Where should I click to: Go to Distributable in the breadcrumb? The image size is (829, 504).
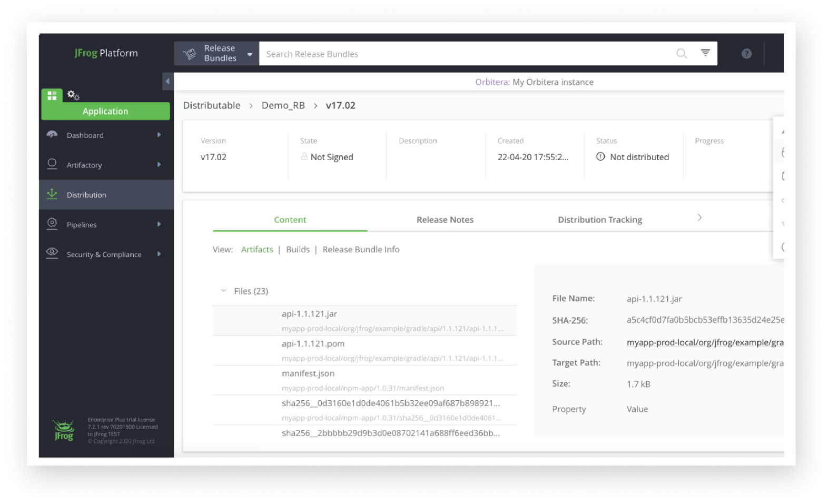click(212, 105)
